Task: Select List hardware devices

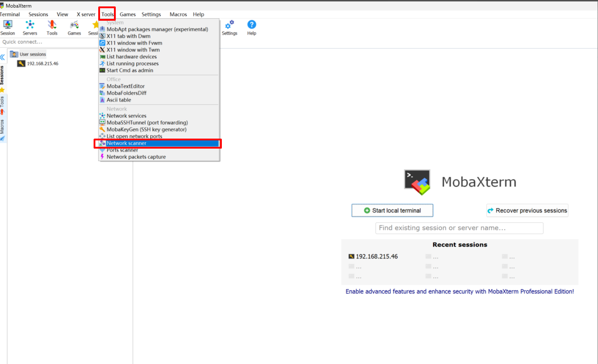Action: (x=159, y=56)
